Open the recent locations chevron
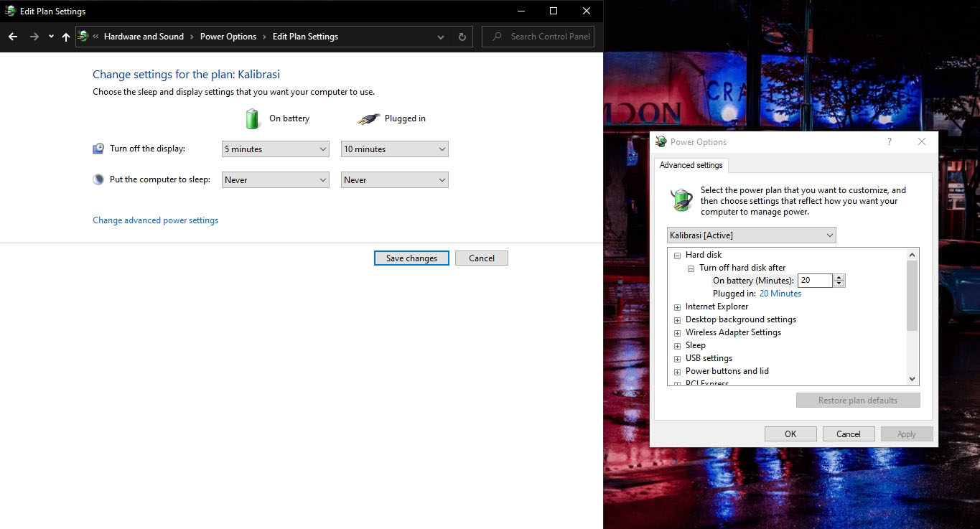 click(51, 37)
